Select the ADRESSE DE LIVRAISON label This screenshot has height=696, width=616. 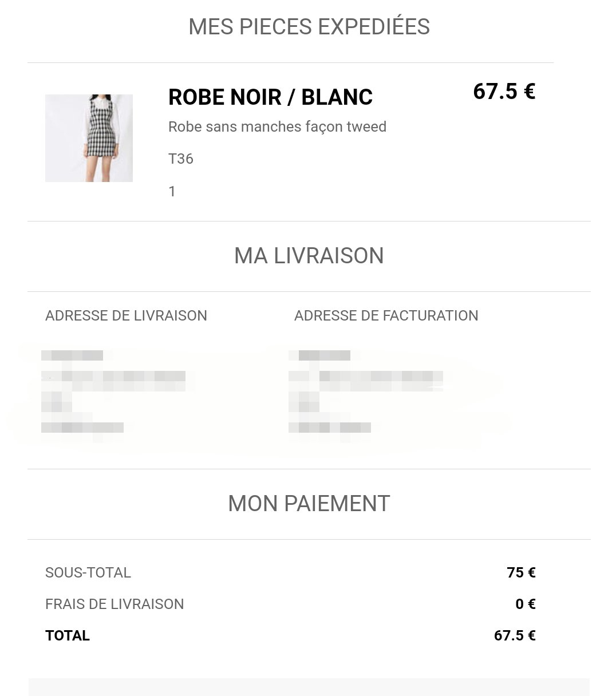tap(126, 316)
